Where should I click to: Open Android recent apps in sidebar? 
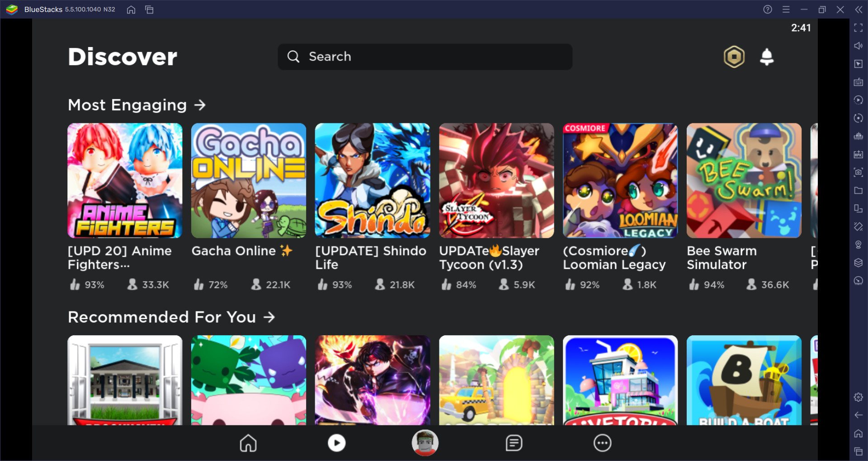(859, 451)
